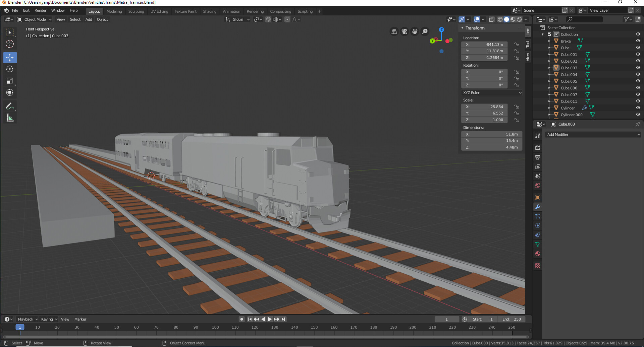
Task: Open the Object Mode dropdown
Action: 34,19
